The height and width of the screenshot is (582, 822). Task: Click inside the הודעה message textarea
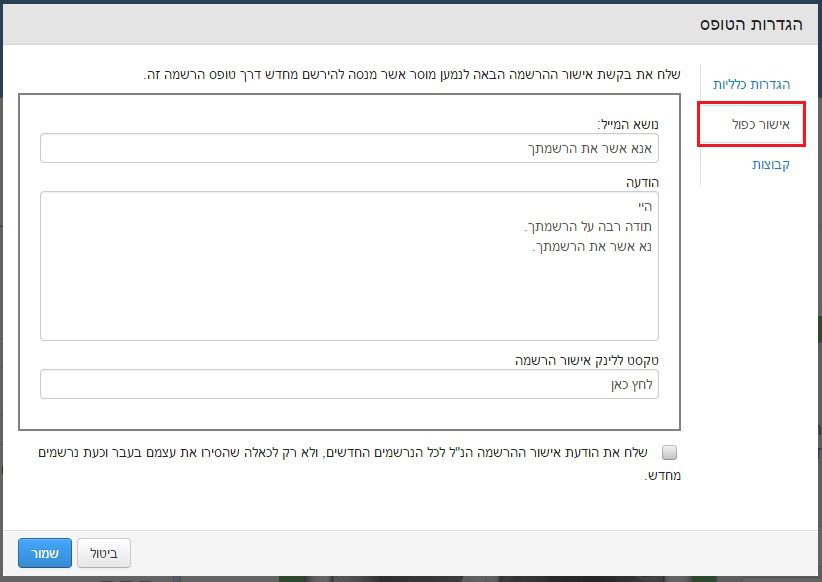pyautogui.click(x=349, y=266)
